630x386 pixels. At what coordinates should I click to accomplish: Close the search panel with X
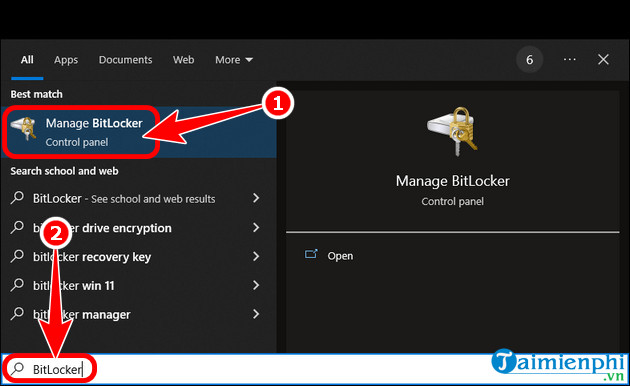(603, 59)
